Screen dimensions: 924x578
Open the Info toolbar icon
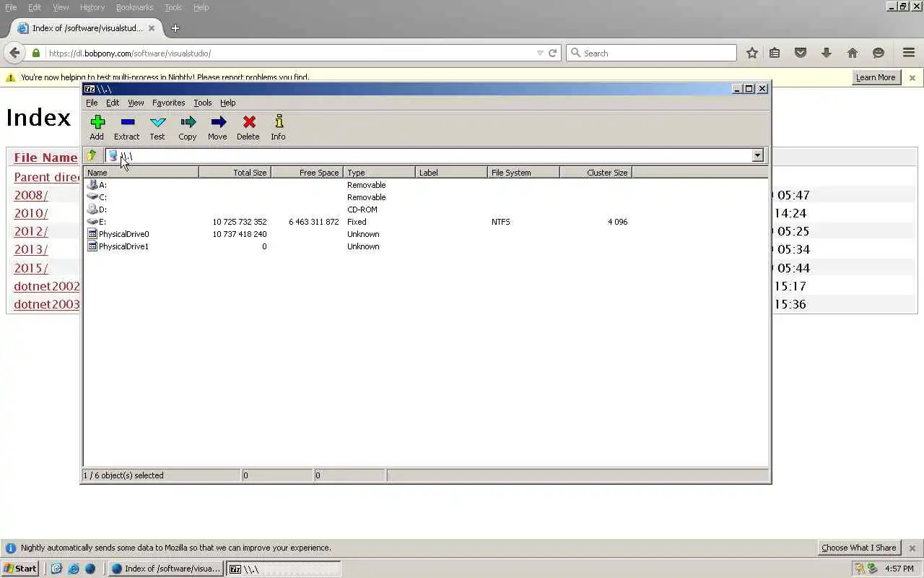point(279,127)
